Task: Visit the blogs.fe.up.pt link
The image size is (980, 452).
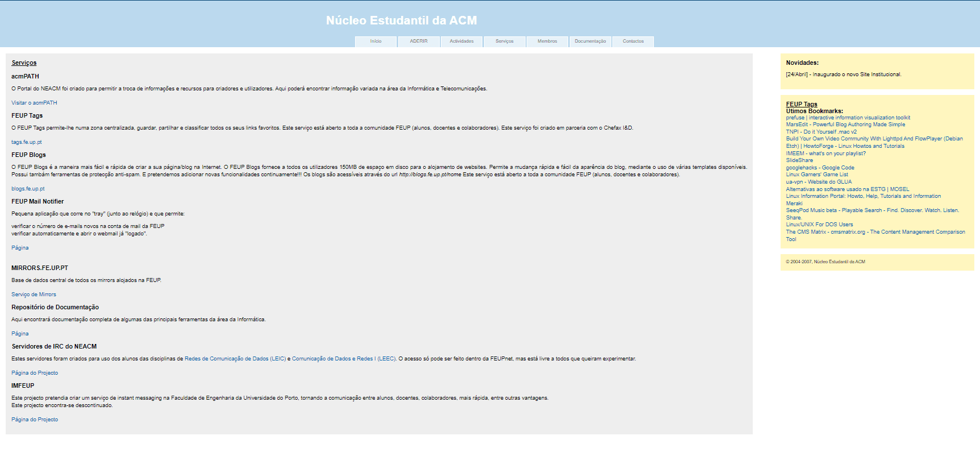Action: click(x=28, y=189)
